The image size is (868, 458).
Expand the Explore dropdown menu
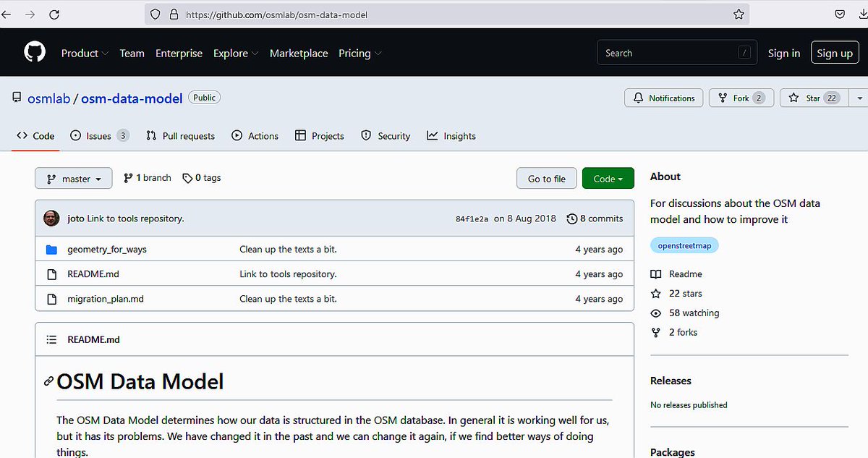pos(237,53)
